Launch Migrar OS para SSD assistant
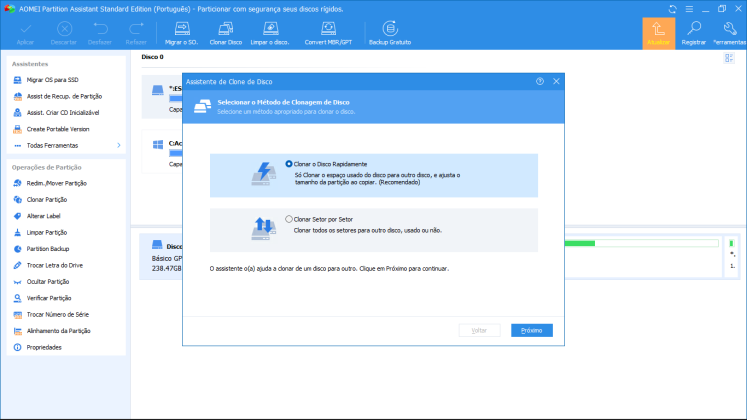The image size is (747, 420). coord(52,80)
